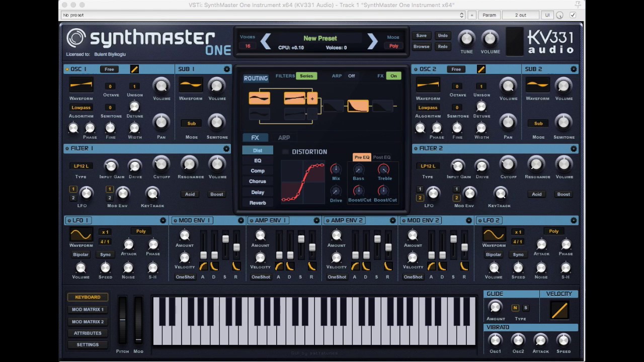Click the plus mixer node in routing
Image resolution: width=644 pixels, height=362 pixels.
[312, 99]
